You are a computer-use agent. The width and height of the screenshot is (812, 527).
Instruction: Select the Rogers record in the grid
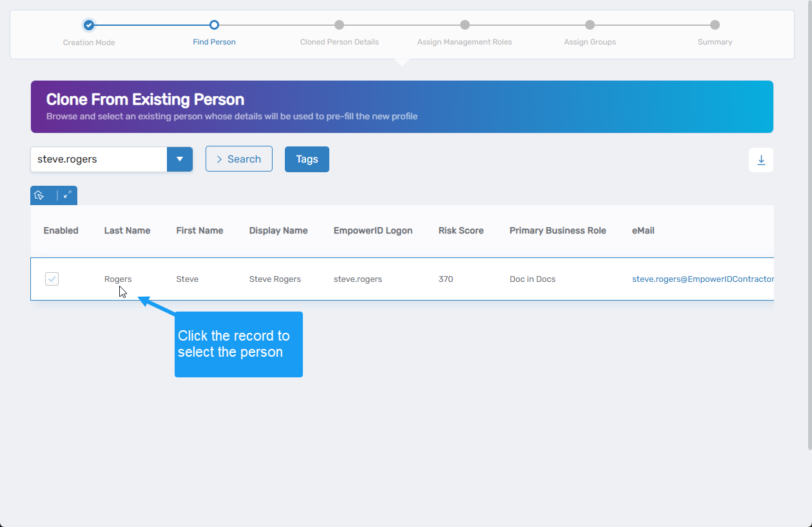click(118, 279)
